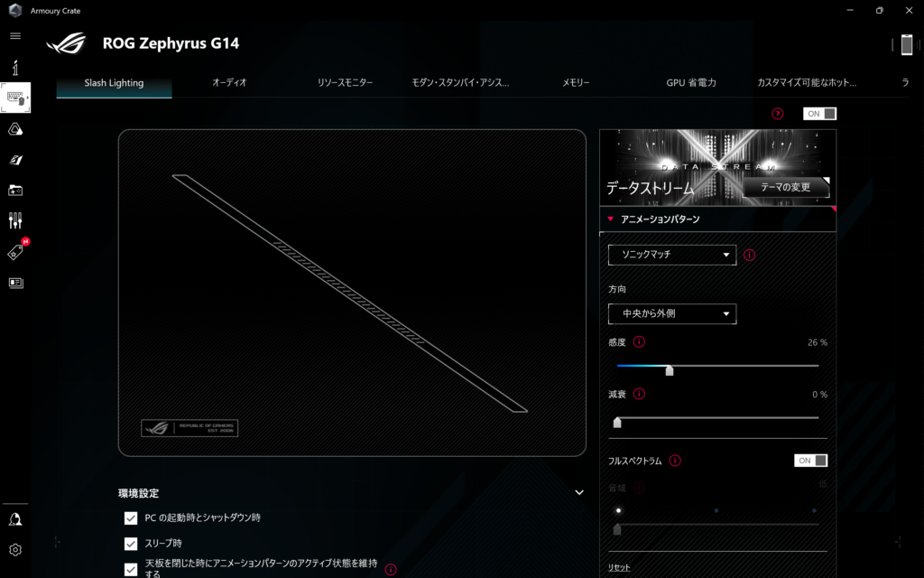Switch to the GPU 省電力 tab
This screenshot has width=924, height=578.
click(x=691, y=82)
